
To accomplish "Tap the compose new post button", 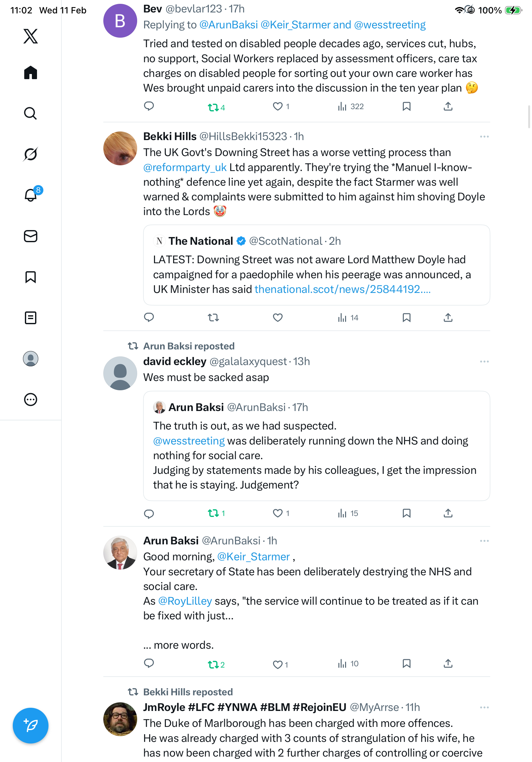I will 31,725.
